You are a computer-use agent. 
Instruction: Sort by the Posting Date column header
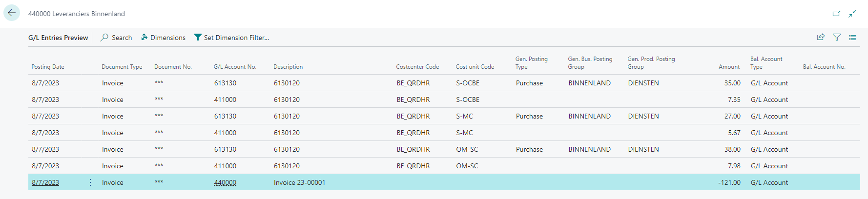click(x=48, y=67)
